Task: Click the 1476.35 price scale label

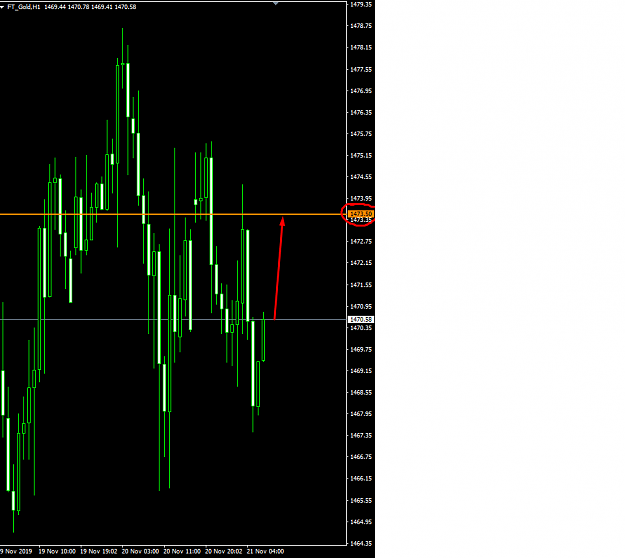Action: click(x=361, y=112)
